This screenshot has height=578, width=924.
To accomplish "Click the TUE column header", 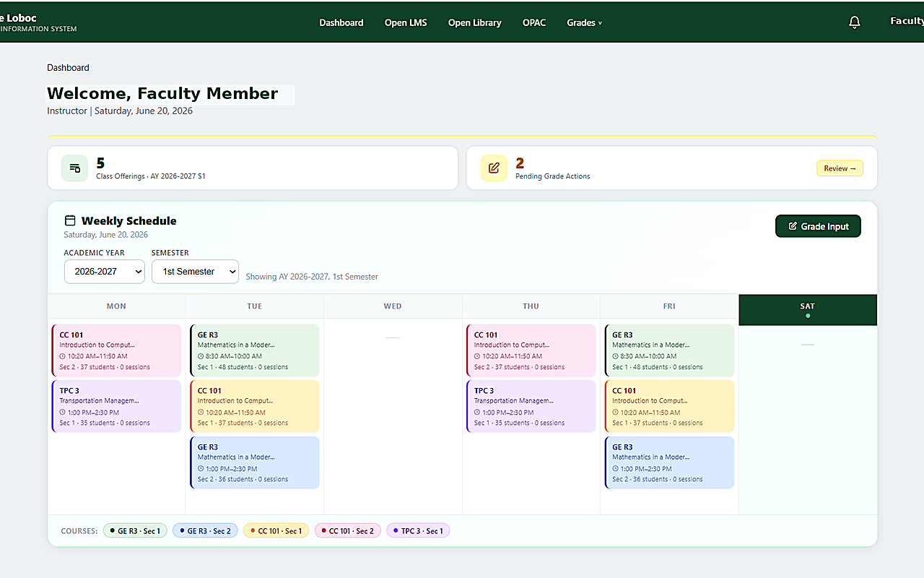I will coord(255,306).
